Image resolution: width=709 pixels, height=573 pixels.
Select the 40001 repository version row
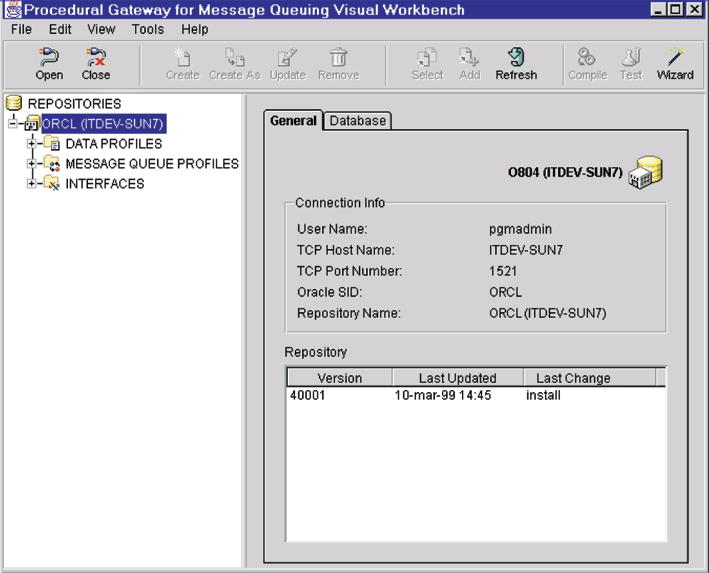[308, 396]
